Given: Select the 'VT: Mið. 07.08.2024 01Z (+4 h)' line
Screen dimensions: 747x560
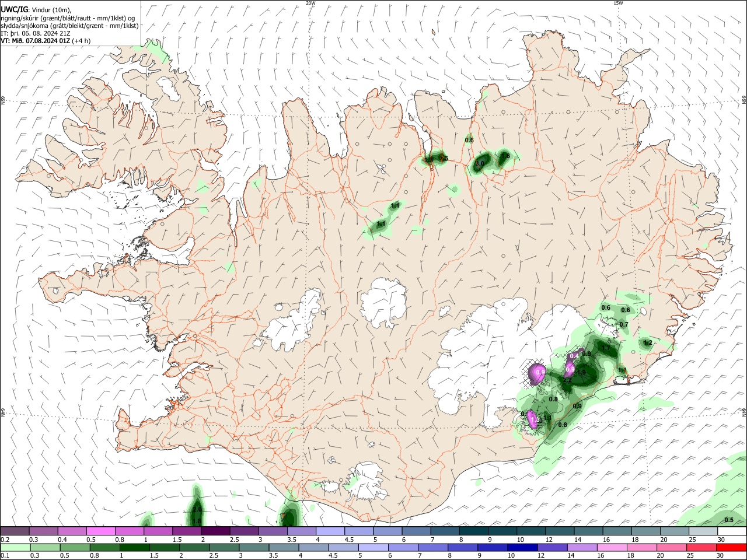Looking at the screenshot, I should (x=46, y=41).
